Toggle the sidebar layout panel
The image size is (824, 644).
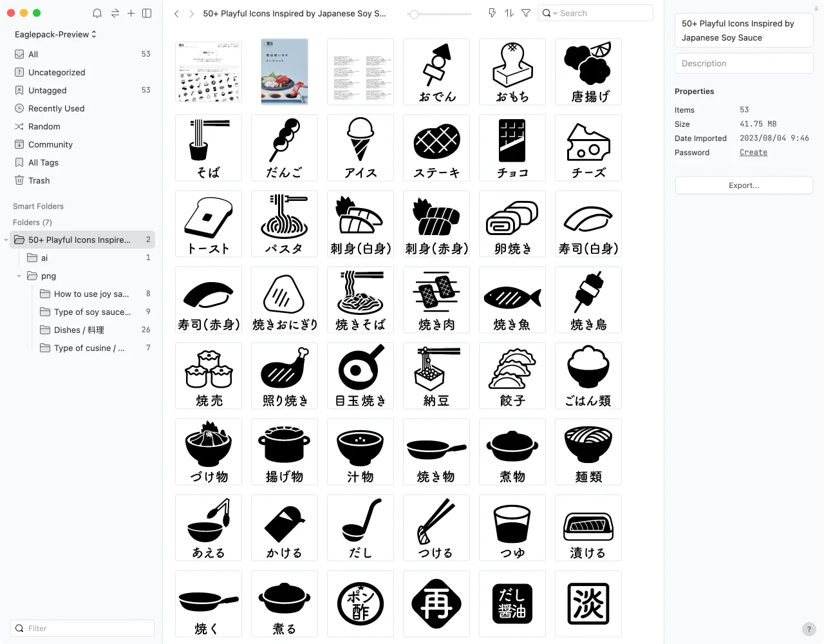pyautogui.click(x=147, y=13)
